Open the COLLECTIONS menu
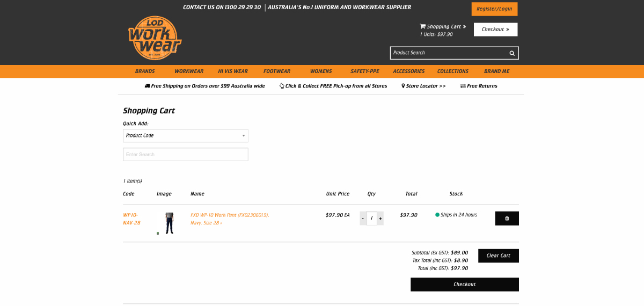Screen dimensions: 644x306 click(x=453, y=71)
